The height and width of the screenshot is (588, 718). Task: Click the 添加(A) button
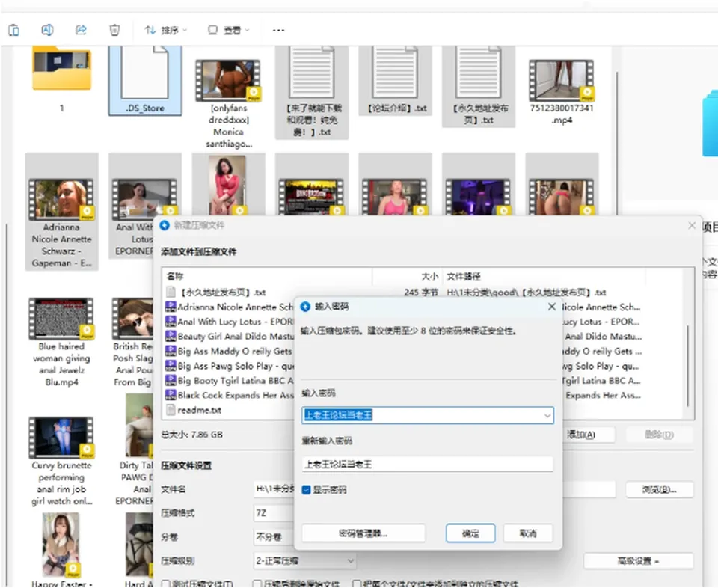[589, 435]
